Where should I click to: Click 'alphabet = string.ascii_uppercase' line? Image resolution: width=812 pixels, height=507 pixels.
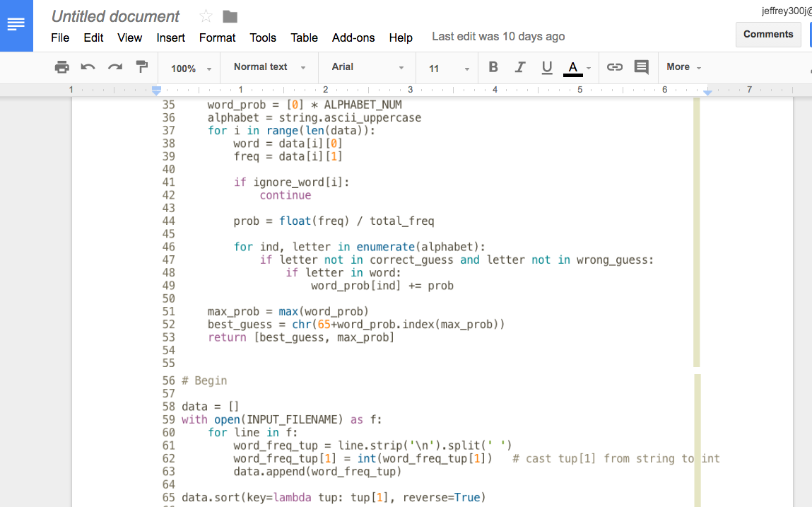coord(314,117)
